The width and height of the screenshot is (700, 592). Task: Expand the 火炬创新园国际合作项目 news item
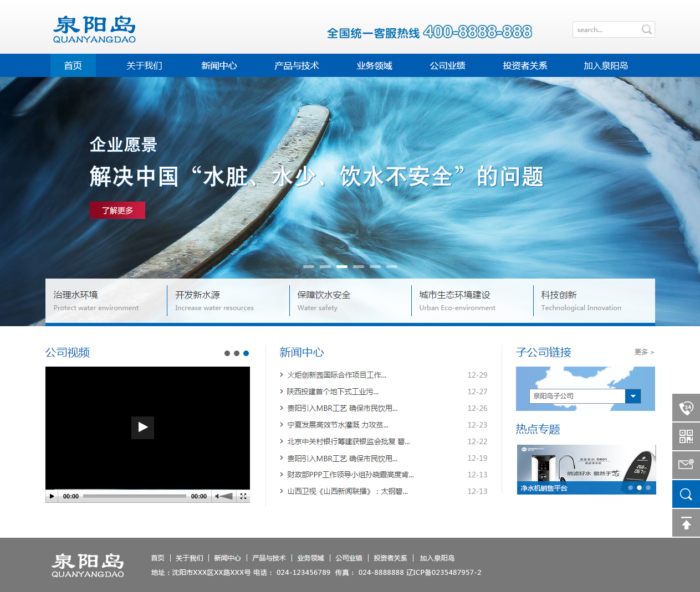click(x=336, y=375)
